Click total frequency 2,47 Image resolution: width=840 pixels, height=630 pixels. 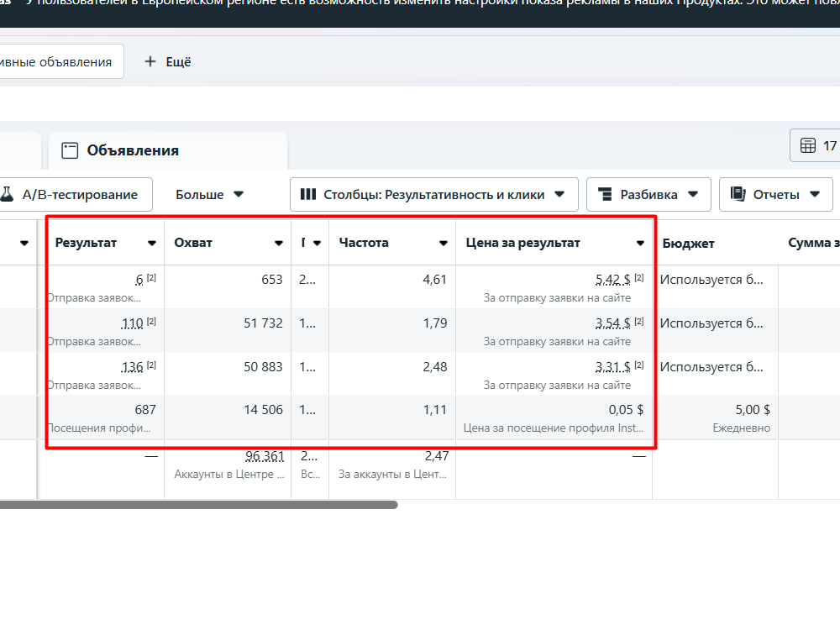(437, 456)
